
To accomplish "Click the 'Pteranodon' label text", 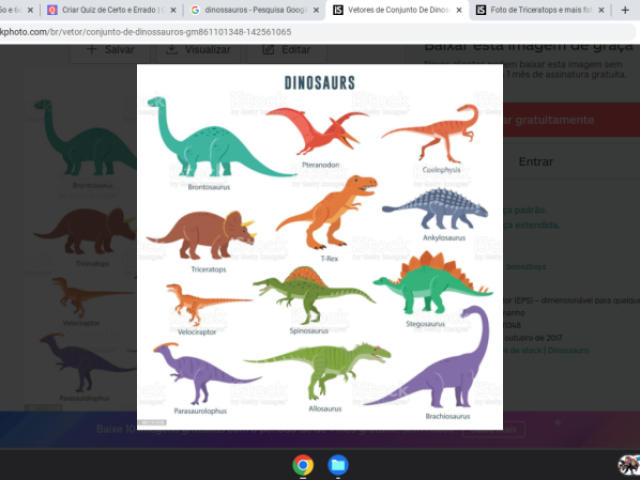I will 320,165.
